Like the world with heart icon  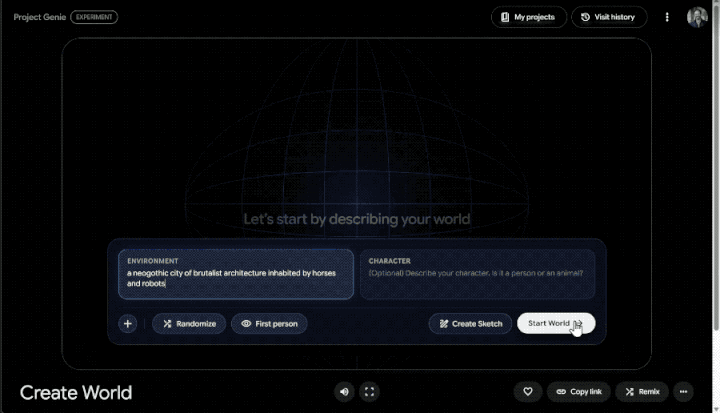(x=528, y=392)
